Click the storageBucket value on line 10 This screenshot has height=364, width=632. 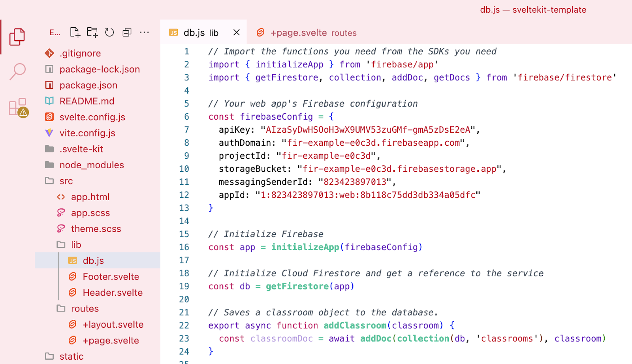399,169
